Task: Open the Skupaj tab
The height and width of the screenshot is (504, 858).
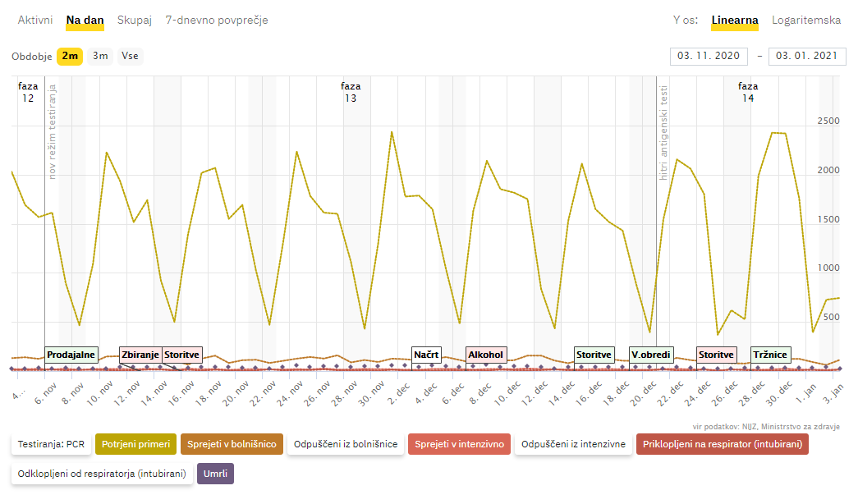Action: 135,20
